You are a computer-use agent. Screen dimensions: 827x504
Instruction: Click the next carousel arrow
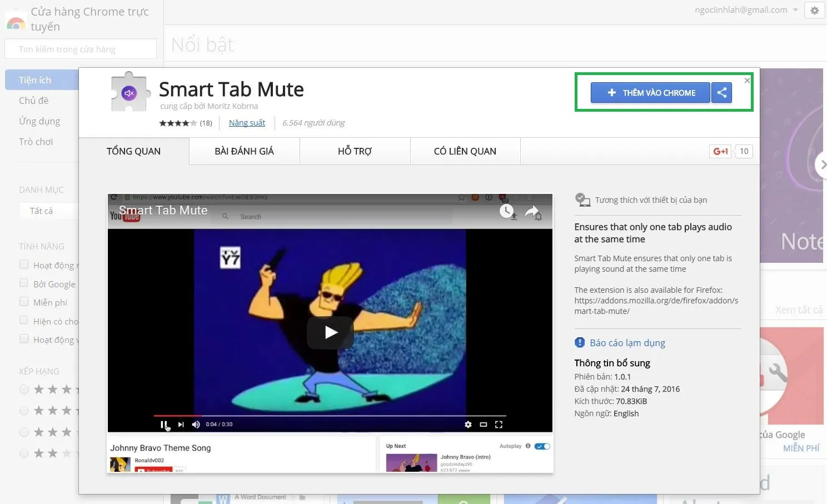(821, 164)
